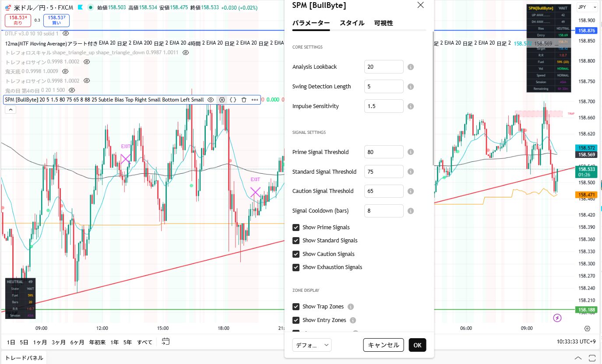Click info icon next to Analysis Lookback
The width and height of the screenshot is (602, 364).
(x=411, y=67)
